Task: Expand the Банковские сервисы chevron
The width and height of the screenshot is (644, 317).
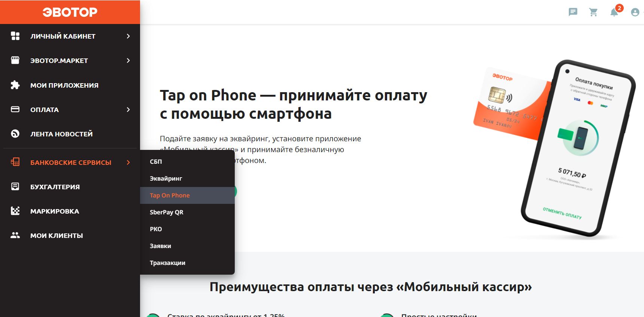Action: click(128, 162)
